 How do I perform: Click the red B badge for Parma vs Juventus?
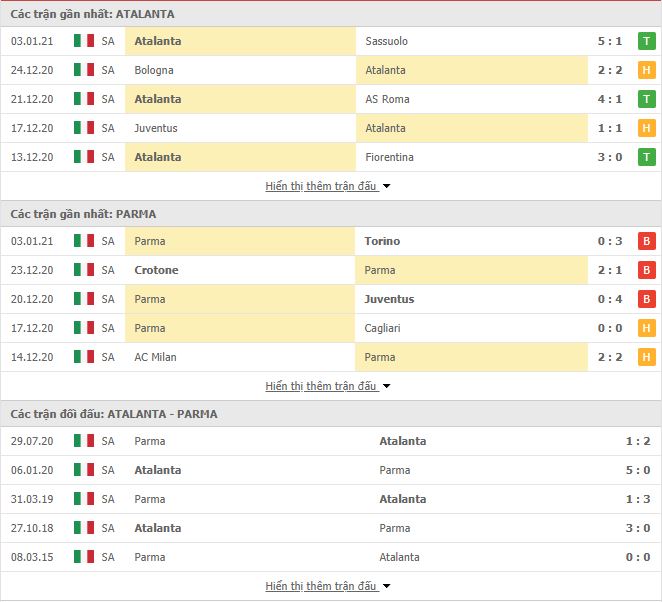pos(646,299)
